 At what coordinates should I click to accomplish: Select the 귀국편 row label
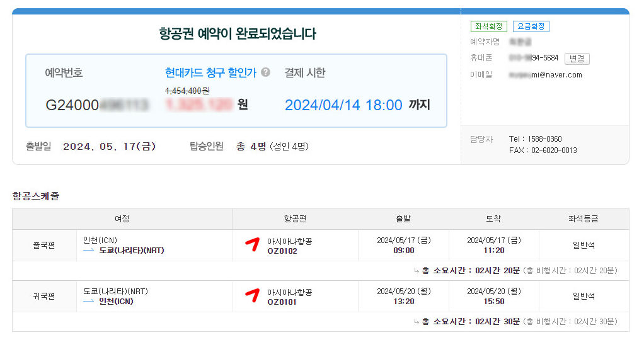[44, 296]
